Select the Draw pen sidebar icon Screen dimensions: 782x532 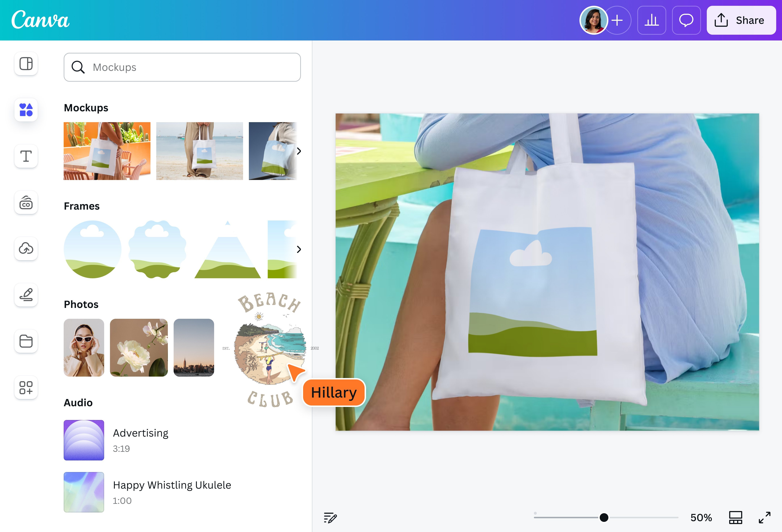pos(26,295)
